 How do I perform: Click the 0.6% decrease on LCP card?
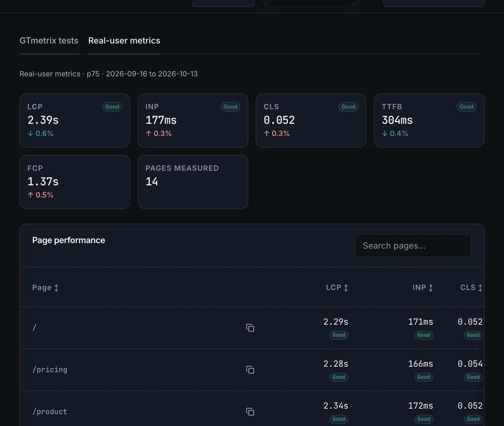pyautogui.click(x=41, y=134)
